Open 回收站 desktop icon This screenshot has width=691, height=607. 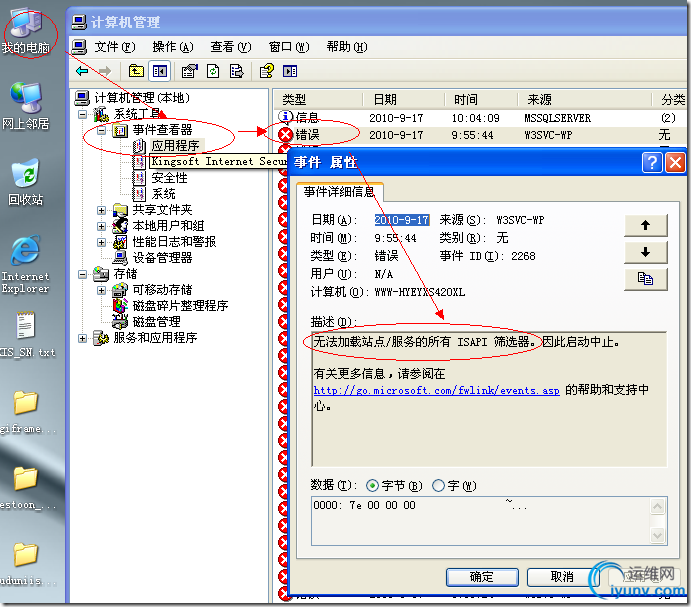[26, 182]
